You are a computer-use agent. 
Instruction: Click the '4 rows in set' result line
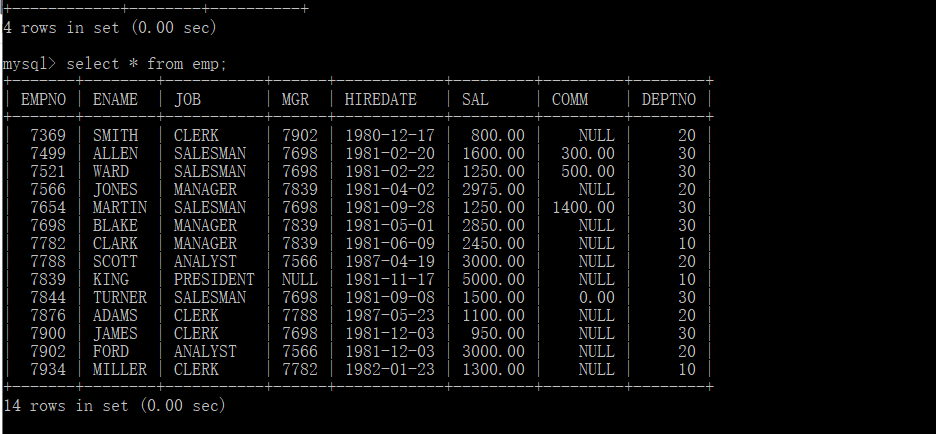pos(110,27)
